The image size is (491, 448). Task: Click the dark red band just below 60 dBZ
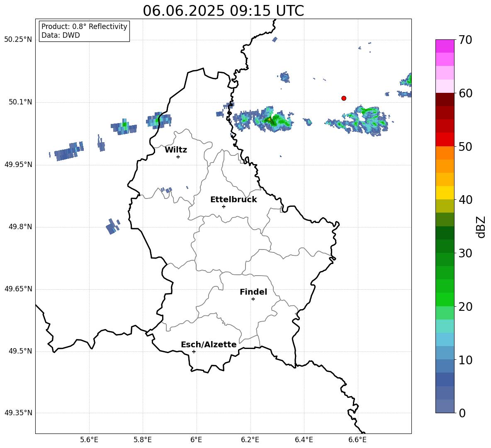[x=445, y=99]
